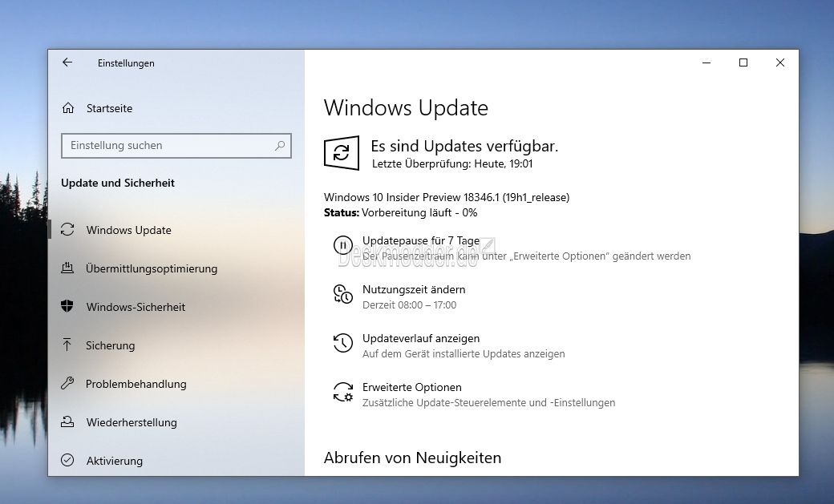Click the Aktivierung checkmark icon

(x=67, y=460)
